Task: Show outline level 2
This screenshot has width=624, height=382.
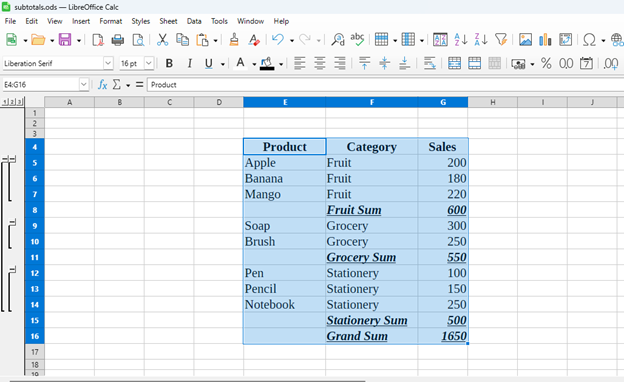Action: 12,102
